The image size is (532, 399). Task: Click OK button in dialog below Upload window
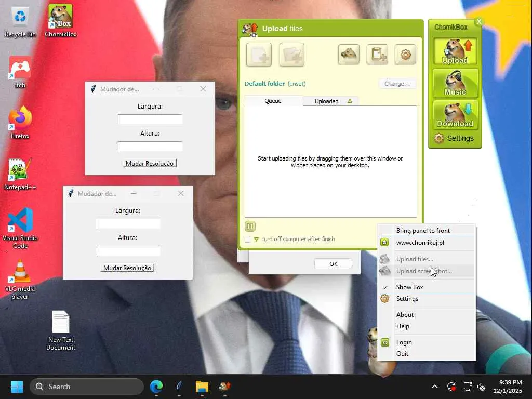click(x=333, y=263)
